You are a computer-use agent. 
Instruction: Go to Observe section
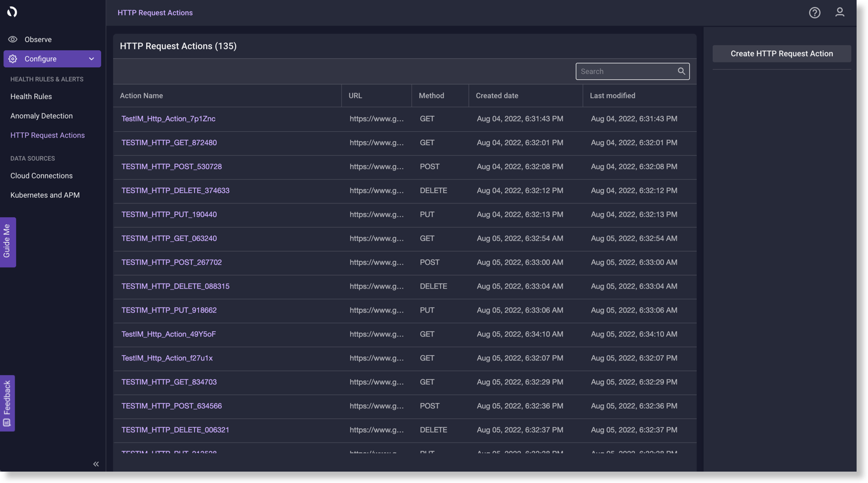tap(38, 39)
